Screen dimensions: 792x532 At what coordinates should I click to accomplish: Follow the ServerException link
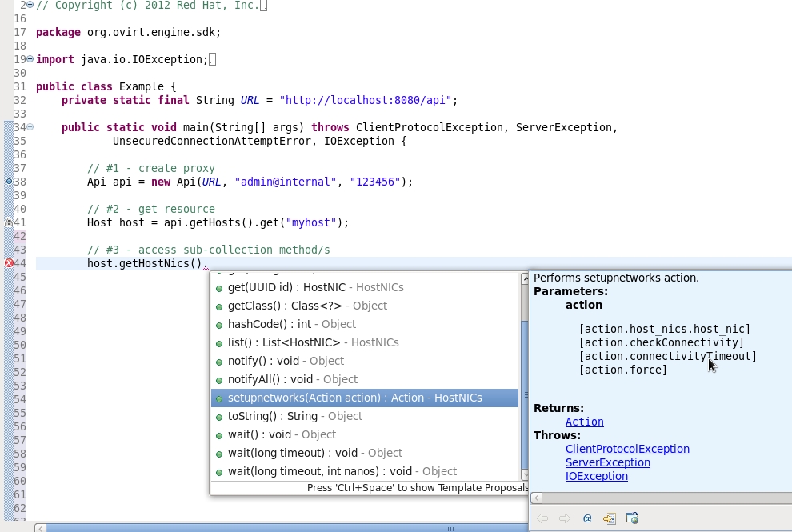[607, 462]
